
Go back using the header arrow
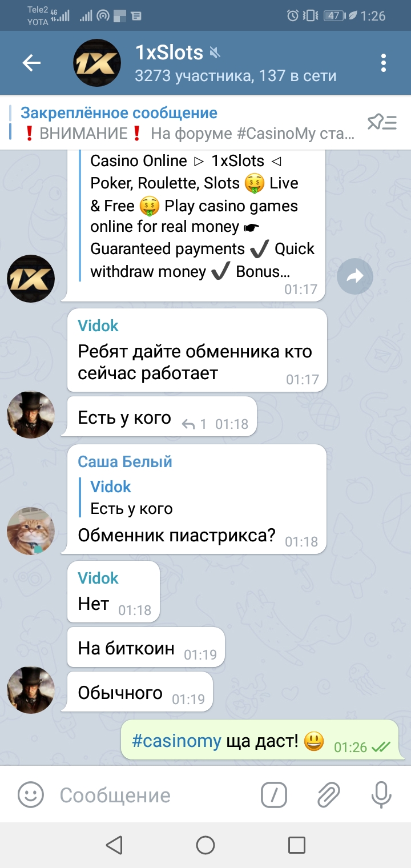click(x=31, y=63)
